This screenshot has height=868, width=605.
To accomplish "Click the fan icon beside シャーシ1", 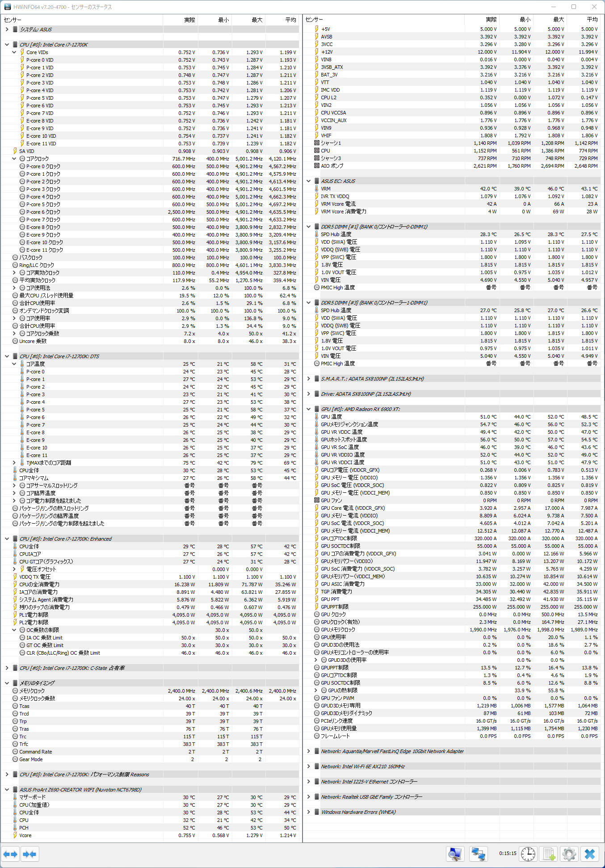I will point(316,143).
